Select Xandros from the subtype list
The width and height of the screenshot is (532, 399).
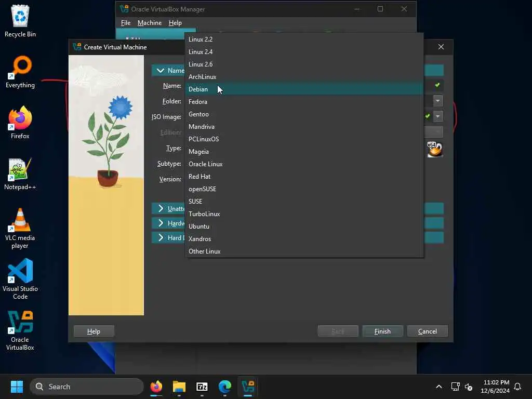303,239
